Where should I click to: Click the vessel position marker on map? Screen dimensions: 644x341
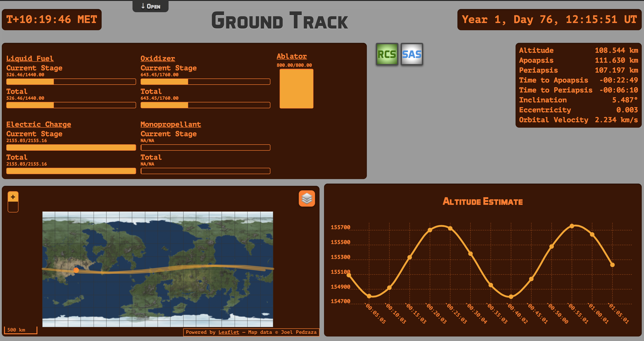click(76, 270)
